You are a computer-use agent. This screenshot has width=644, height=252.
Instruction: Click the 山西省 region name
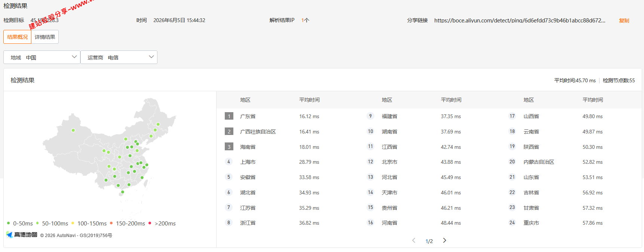531,116
